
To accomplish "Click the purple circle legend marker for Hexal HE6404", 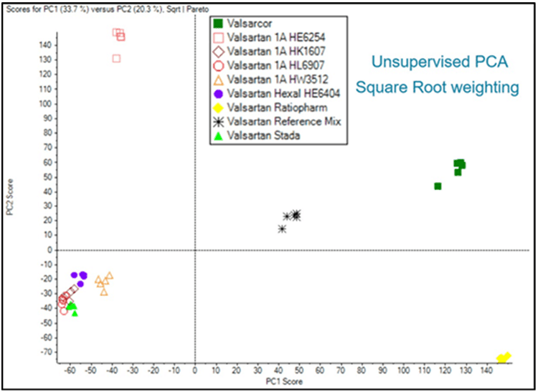I will 218,94.
